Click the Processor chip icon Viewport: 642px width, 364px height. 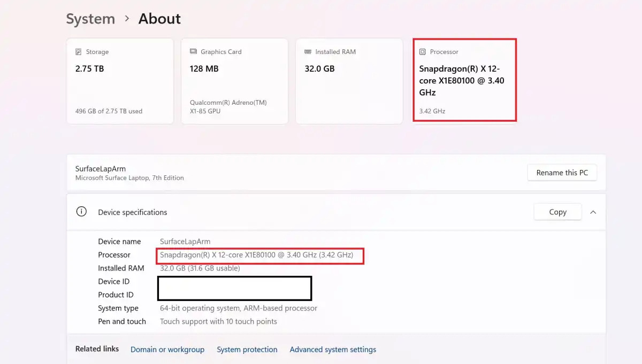click(423, 52)
